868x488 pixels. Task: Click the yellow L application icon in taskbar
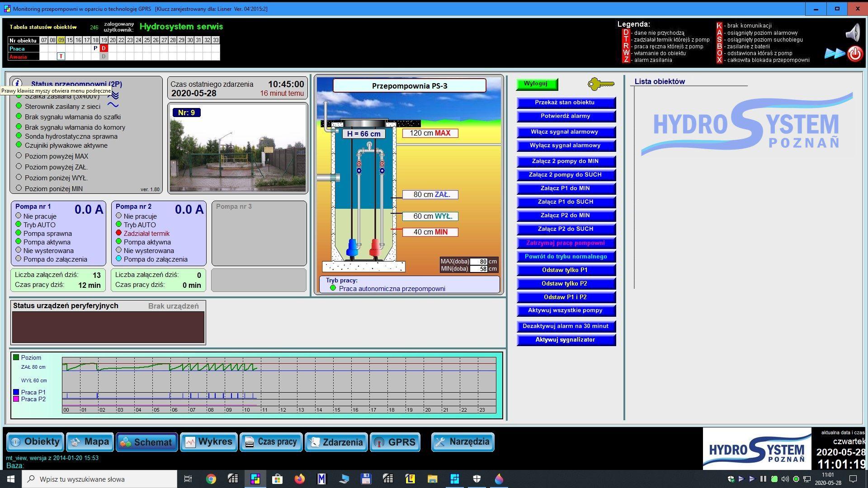pos(410,479)
